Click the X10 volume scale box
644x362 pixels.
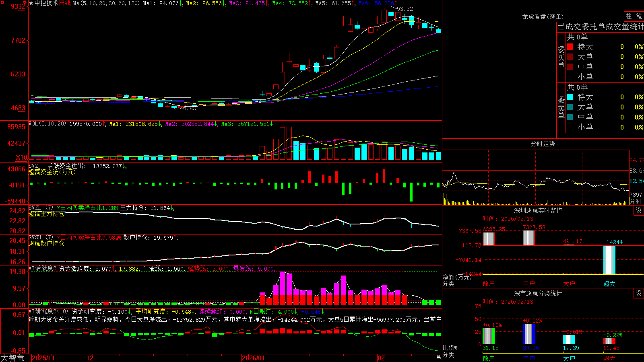click(x=21, y=157)
